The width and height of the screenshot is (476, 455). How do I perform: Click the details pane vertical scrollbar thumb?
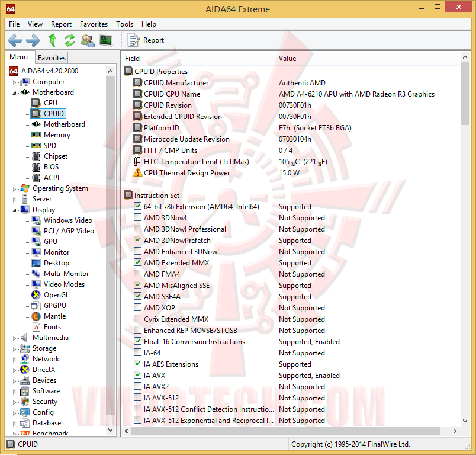465,93
